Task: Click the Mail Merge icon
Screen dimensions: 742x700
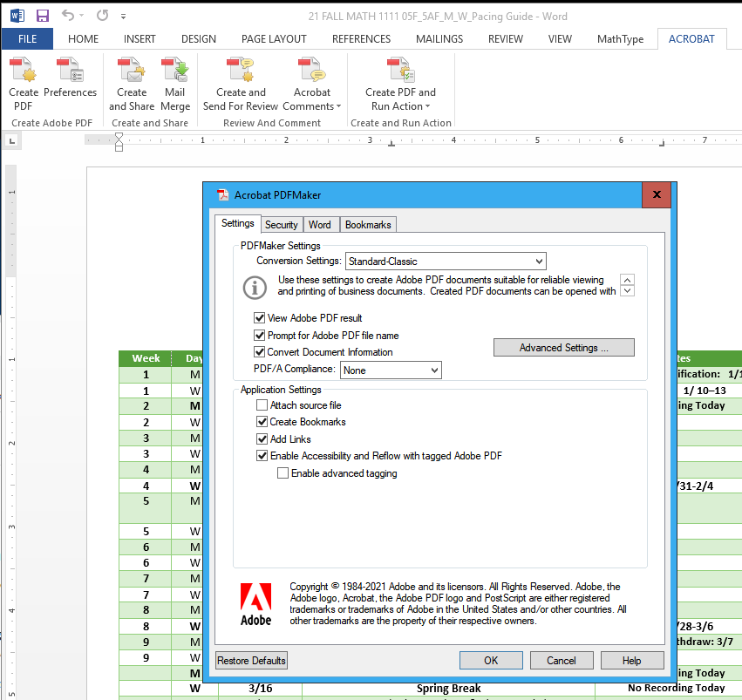Action: click(175, 83)
